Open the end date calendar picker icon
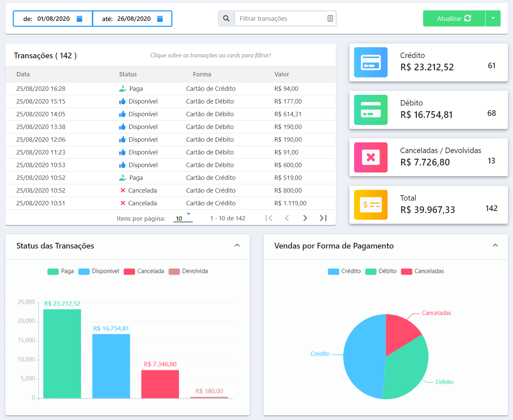 click(160, 19)
